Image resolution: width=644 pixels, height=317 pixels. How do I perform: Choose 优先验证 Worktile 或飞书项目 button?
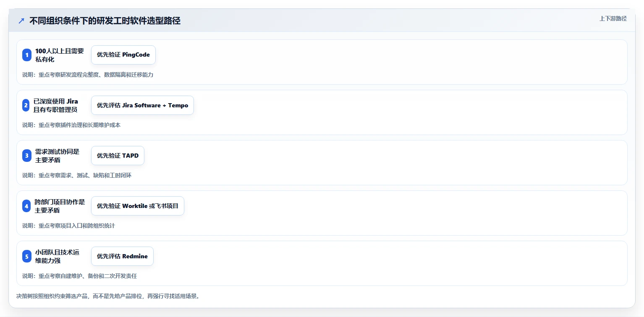click(x=138, y=206)
